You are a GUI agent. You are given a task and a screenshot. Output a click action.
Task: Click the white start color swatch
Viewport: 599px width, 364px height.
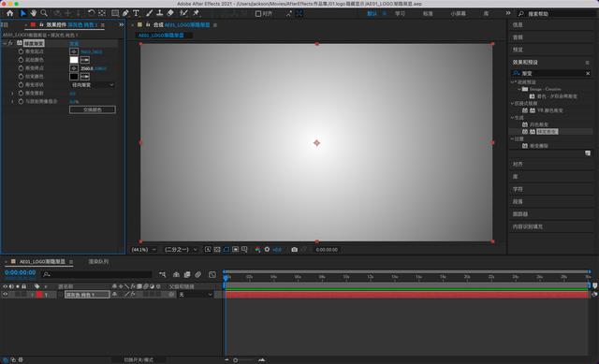click(74, 60)
